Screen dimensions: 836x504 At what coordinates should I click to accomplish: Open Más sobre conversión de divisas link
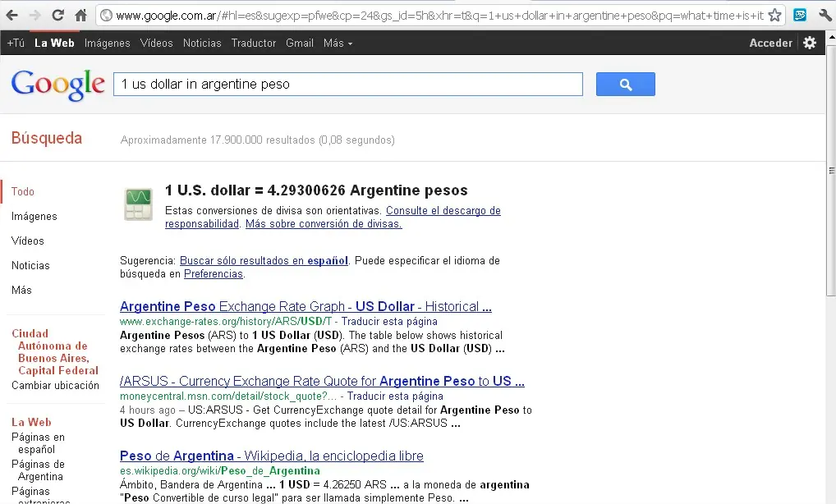click(x=324, y=224)
